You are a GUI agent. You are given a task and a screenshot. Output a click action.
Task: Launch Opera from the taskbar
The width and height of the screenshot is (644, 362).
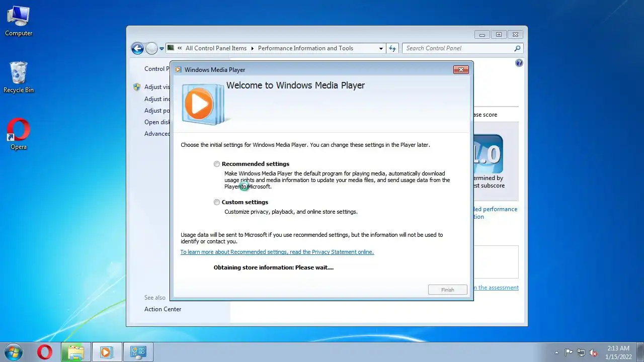pyautogui.click(x=45, y=352)
